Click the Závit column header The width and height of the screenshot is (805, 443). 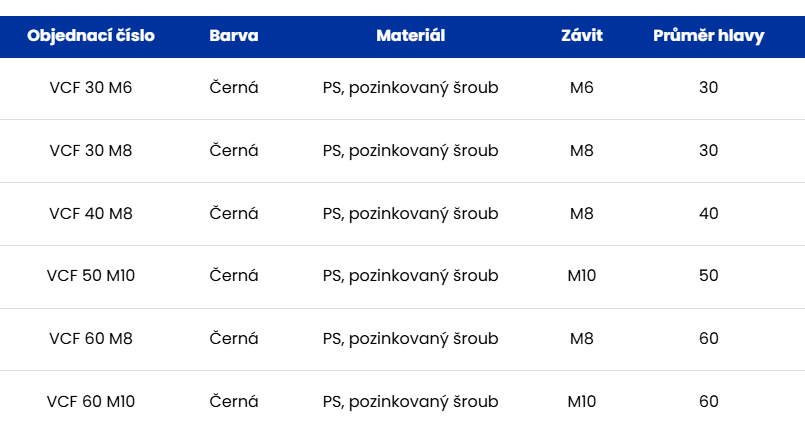tap(582, 35)
